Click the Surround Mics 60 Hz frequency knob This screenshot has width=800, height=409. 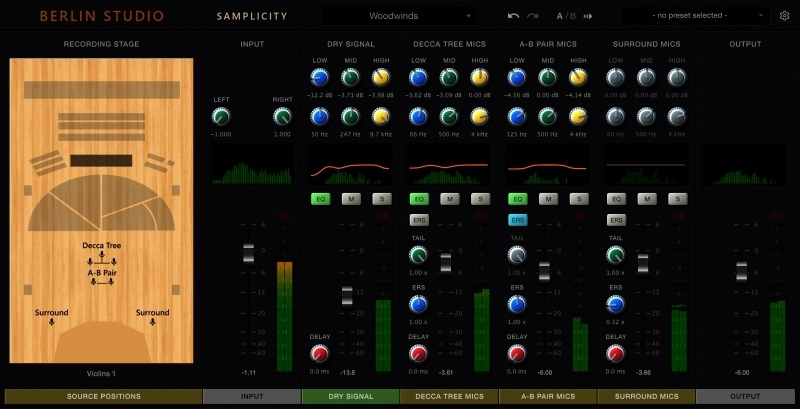(x=615, y=117)
